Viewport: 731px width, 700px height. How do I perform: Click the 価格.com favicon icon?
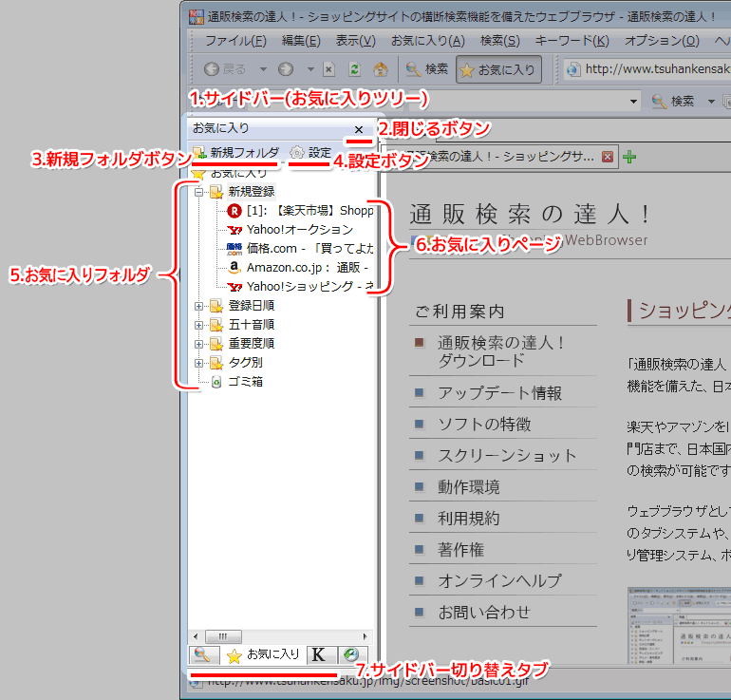(x=234, y=249)
